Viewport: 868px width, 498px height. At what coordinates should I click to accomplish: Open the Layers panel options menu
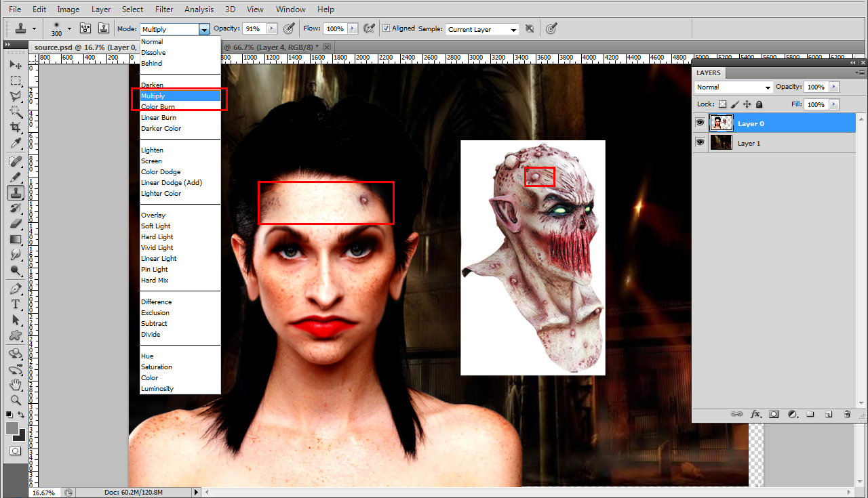(x=860, y=72)
